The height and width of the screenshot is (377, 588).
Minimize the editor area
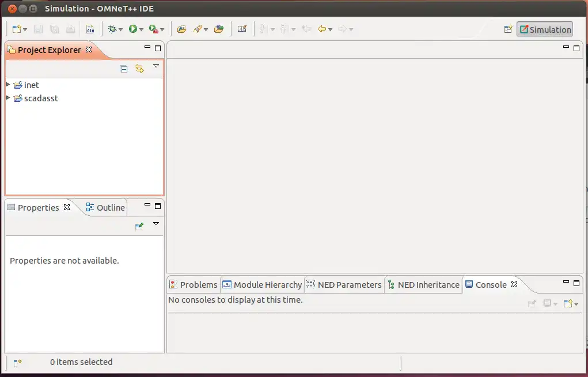tap(566, 47)
